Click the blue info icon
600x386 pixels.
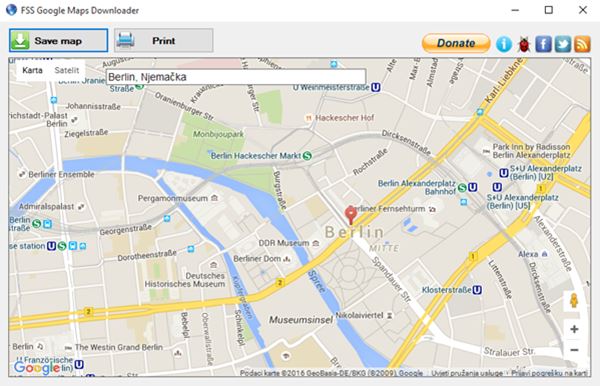tap(504, 44)
